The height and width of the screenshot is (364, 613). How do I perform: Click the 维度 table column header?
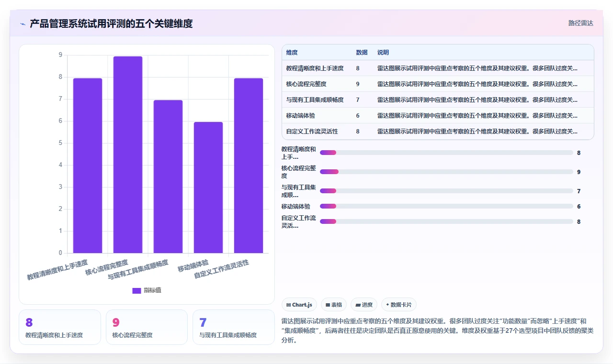[x=292, y=53]
